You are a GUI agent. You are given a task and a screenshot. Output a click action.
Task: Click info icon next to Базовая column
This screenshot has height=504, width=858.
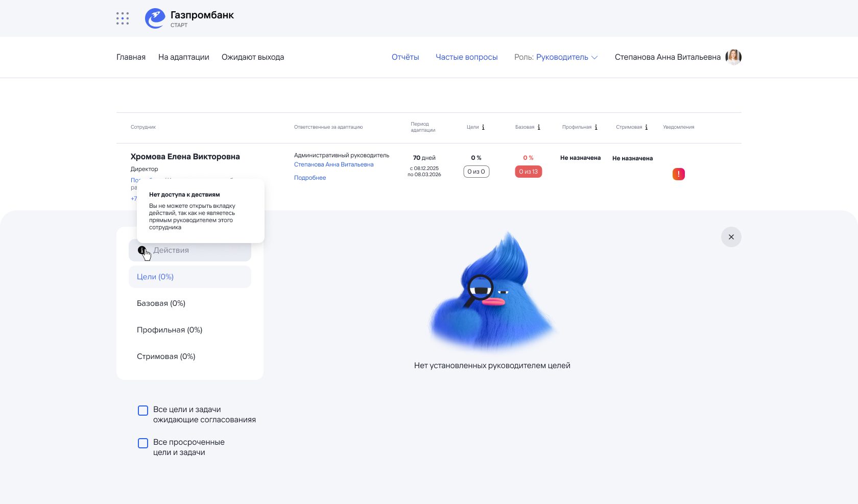[539, 127]
